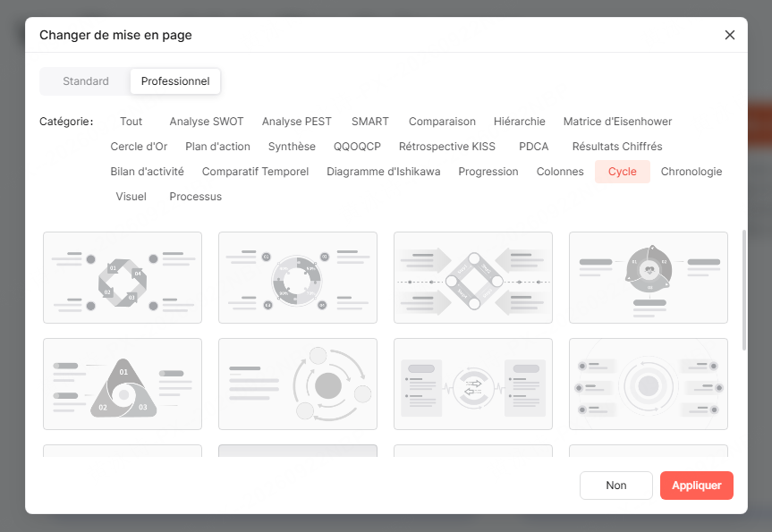This screenshot has width=772, height=532.
Task: Select the Professionnel tab
Action: pyautogui.click(x=175, y=81)
